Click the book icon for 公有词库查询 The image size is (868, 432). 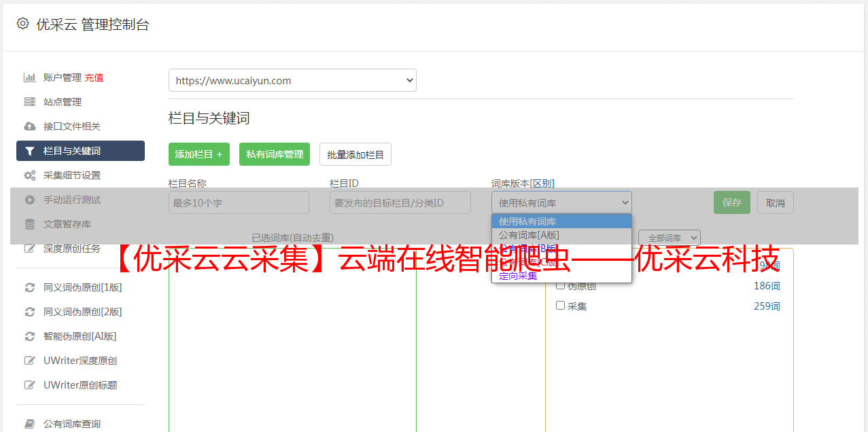coord(30,424)
